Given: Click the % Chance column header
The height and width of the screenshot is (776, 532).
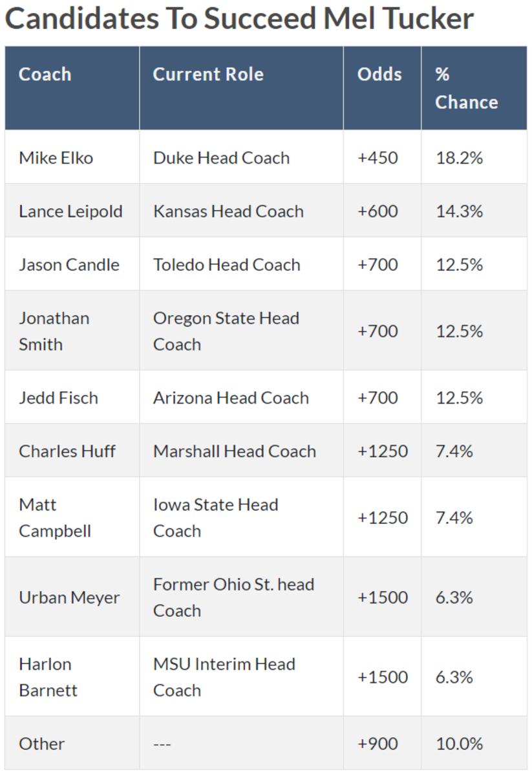Looking at the screenshot, I should (466, 88).
